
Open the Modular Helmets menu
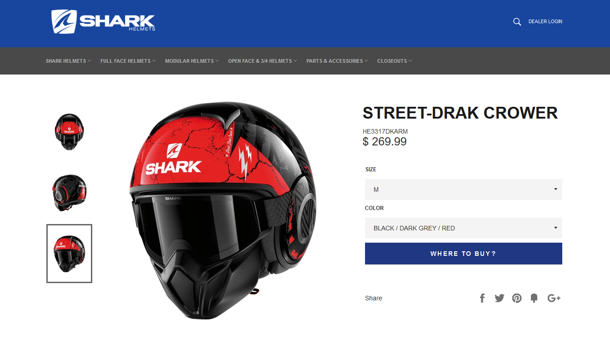point(192,61)
